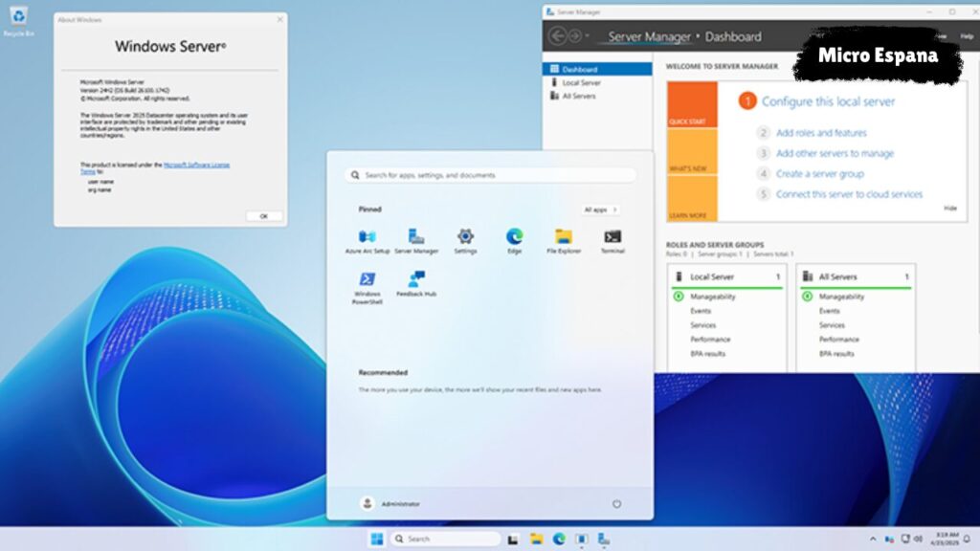Click the Add roles and features link
The height and width of the screenshot is (551, 980).
[821, 133]
